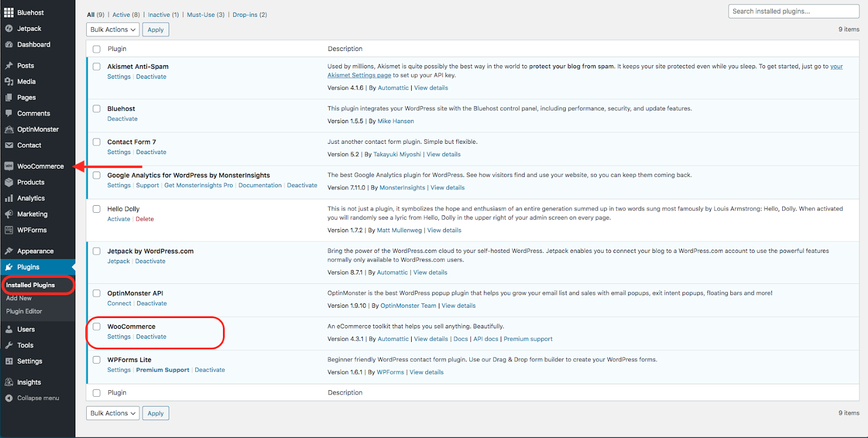This screenshot has height=438, width=868.
Task: Select the WPForms Lite checkbox
Action: pos(97,360)
